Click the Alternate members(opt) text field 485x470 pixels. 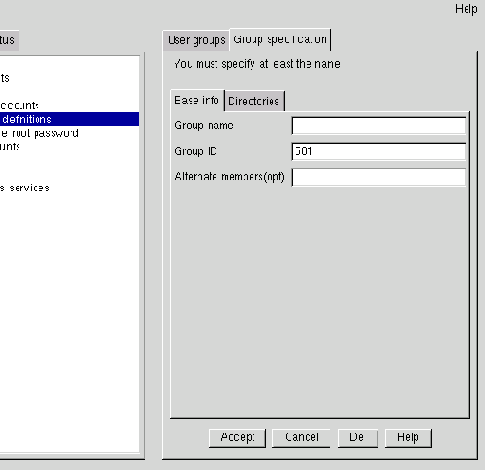(379, 177)
